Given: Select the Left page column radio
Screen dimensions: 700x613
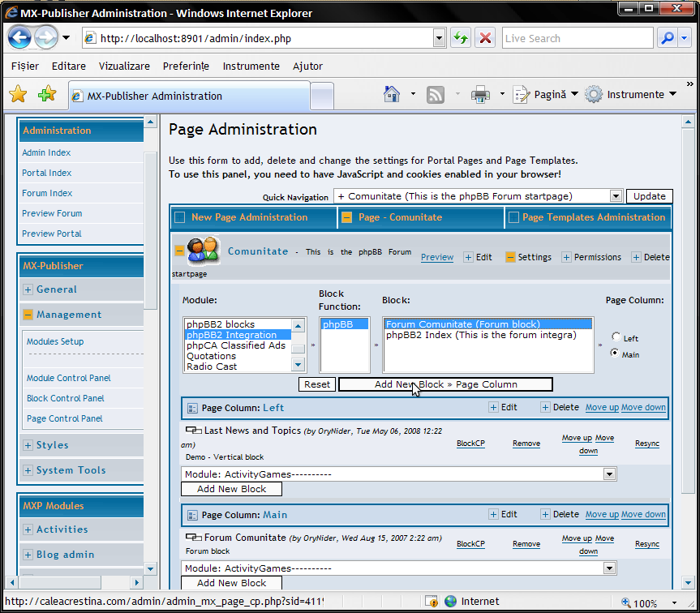Looking at the screenshot, I should click(x=617, y=337).
